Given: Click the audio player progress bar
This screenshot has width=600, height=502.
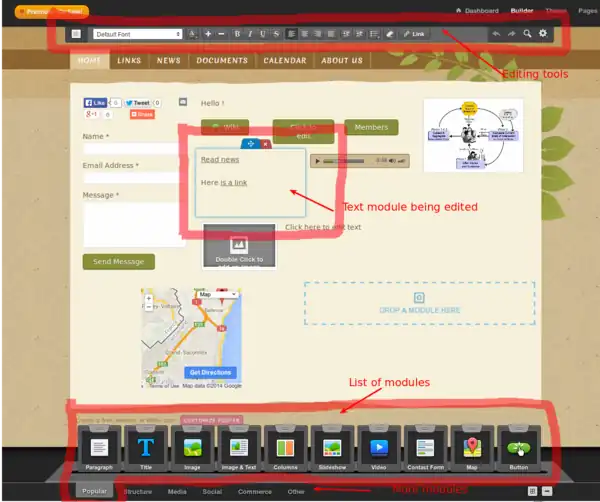Looking at the screenshot, I should [x=347, y=160].
